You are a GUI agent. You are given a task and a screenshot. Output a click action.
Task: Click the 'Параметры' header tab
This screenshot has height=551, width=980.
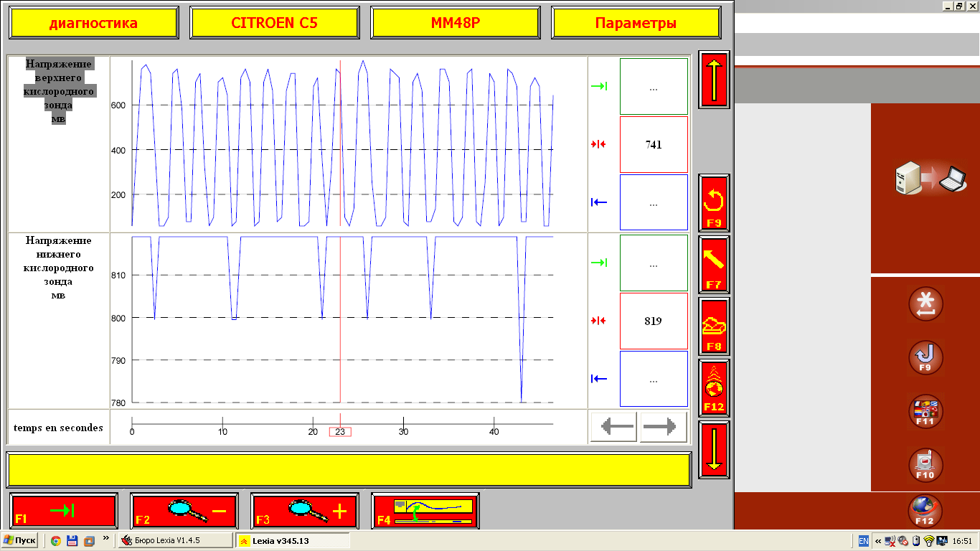click(x=636, y=23)
